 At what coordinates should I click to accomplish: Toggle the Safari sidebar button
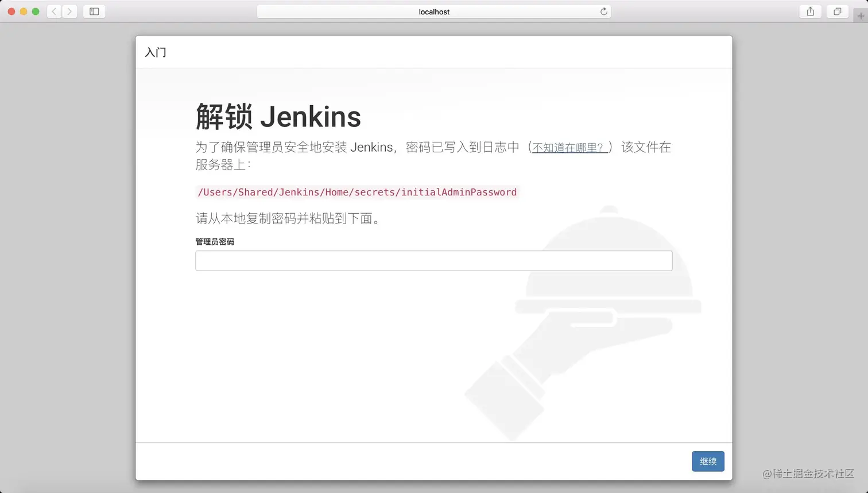(94, 11)
